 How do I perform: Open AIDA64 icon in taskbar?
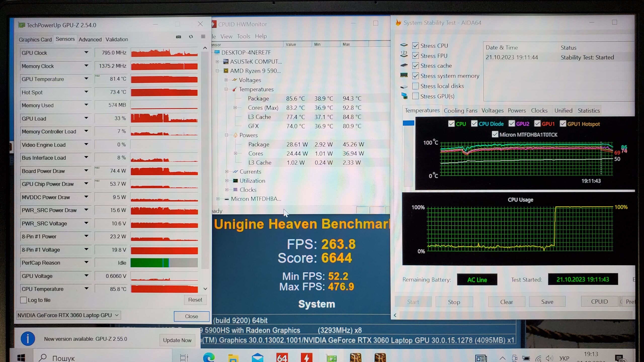point(282,357)
